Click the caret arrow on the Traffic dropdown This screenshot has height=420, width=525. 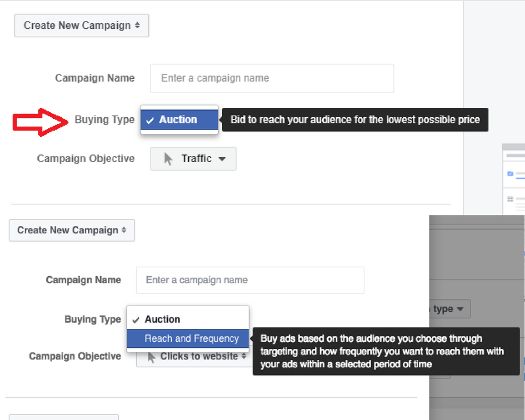coord(222,159)
